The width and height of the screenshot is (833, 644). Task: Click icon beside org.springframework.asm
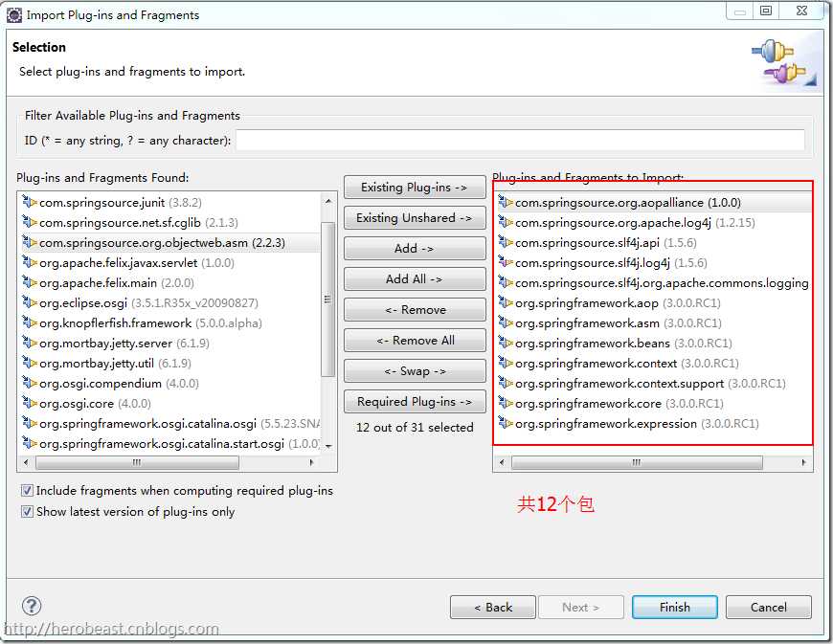click(x=506, y=323)
